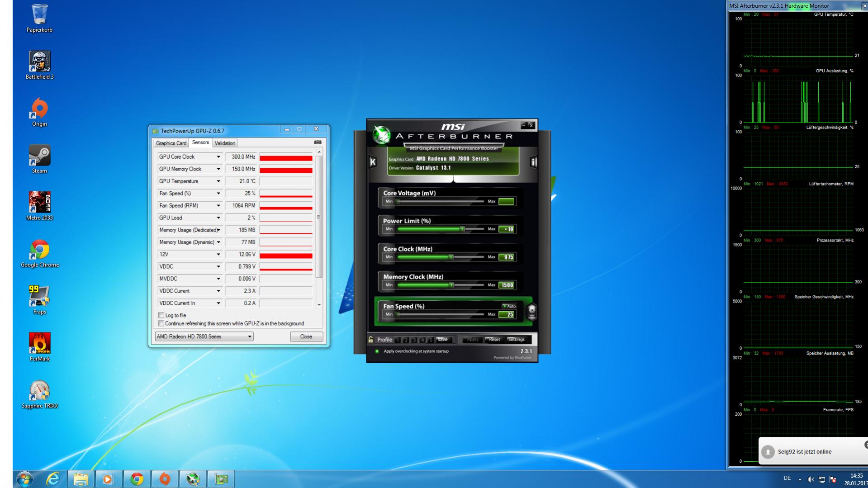The width and height of the screenshot is (868, 488).
Task: Switch to the Graphics Card tab
Action: 171,143
